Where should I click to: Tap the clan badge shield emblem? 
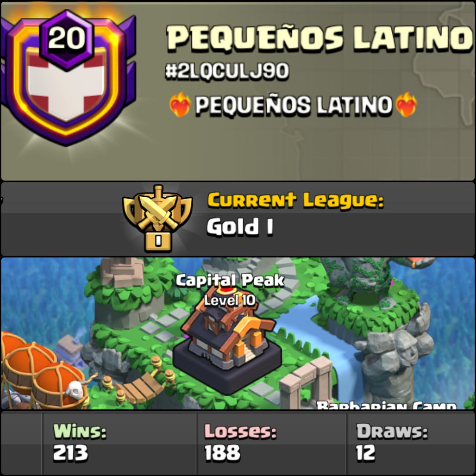click(x=68, y=80)
